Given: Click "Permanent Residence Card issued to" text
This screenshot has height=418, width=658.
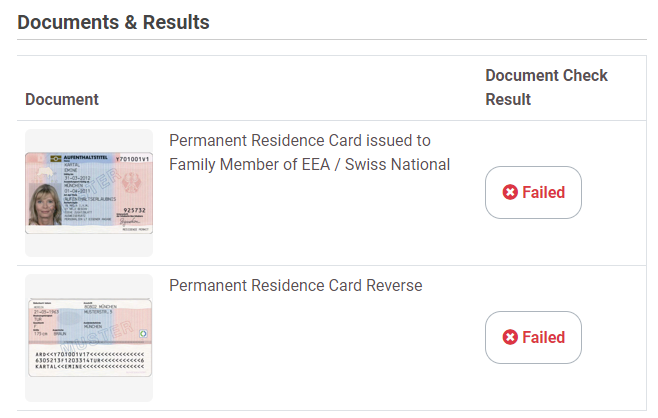Looking at the screenshot, I should tap(300, 141).
